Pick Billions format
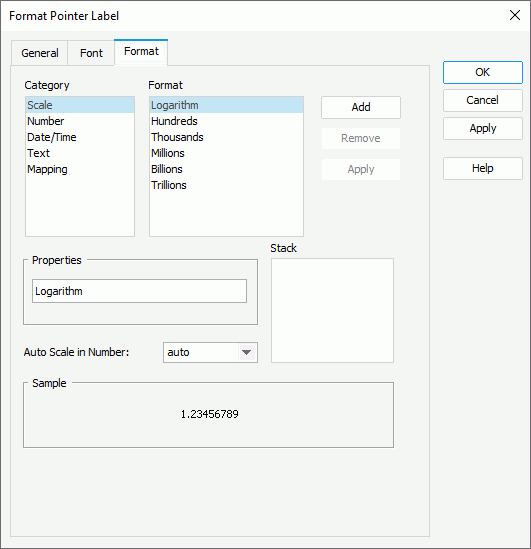 pyautogui.click(x=226, y=169)
